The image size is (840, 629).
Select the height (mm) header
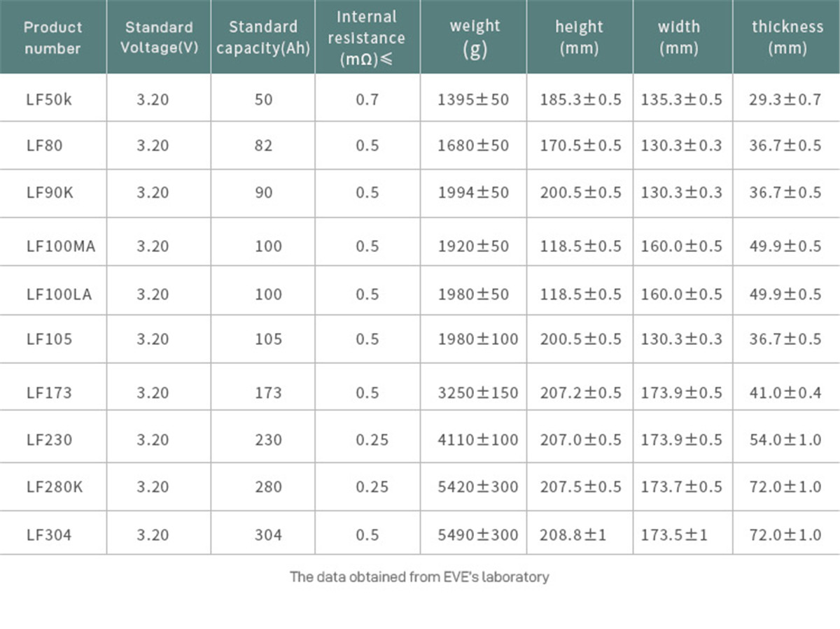(x=579, y=38)
